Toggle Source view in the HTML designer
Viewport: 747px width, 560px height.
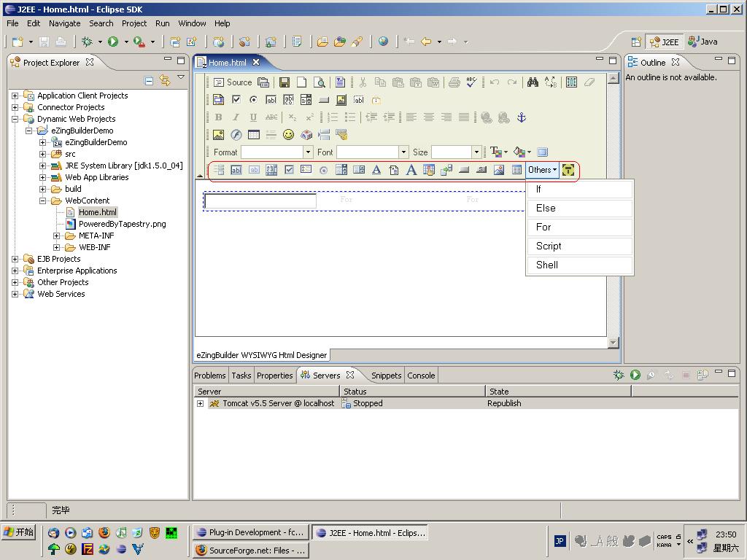[x=233, y=82]
